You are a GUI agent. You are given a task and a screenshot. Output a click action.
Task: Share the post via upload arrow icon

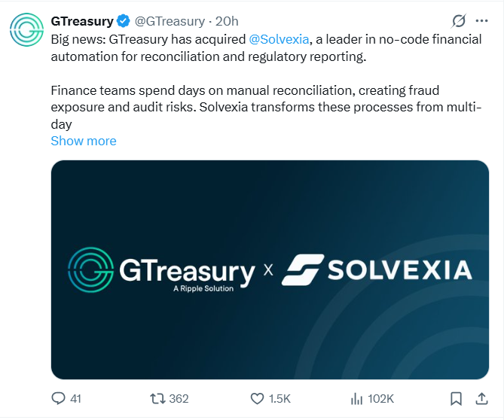[481, 398]
